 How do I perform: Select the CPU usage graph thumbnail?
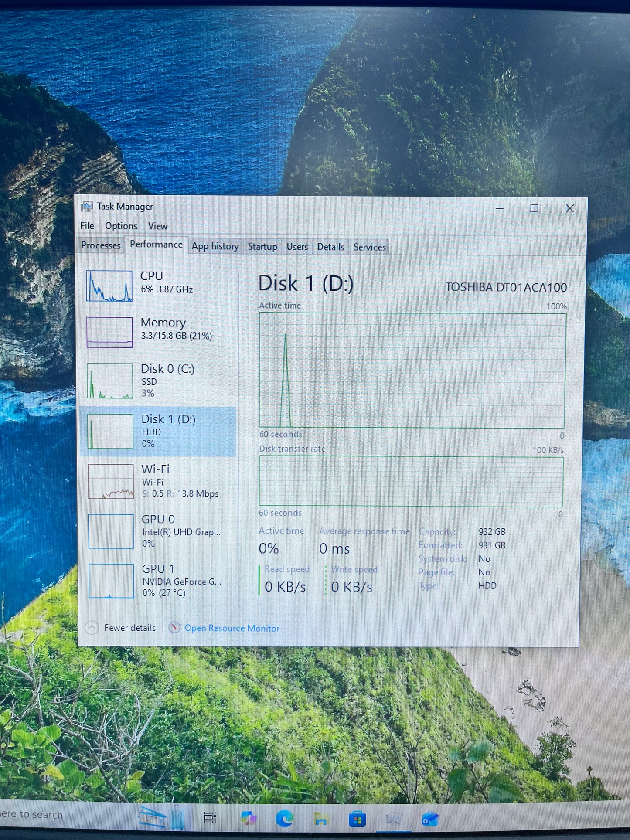(x=109, y=286)
